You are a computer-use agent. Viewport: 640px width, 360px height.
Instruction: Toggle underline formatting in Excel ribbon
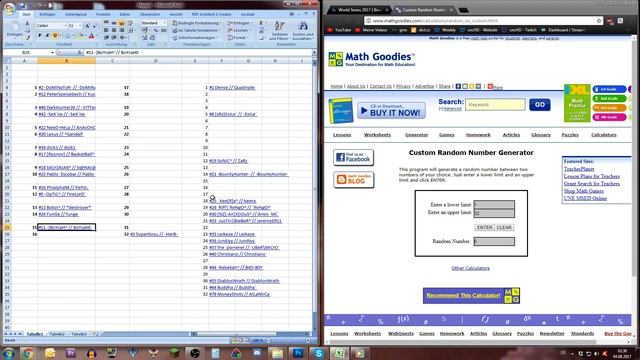[x=54, y=36]
